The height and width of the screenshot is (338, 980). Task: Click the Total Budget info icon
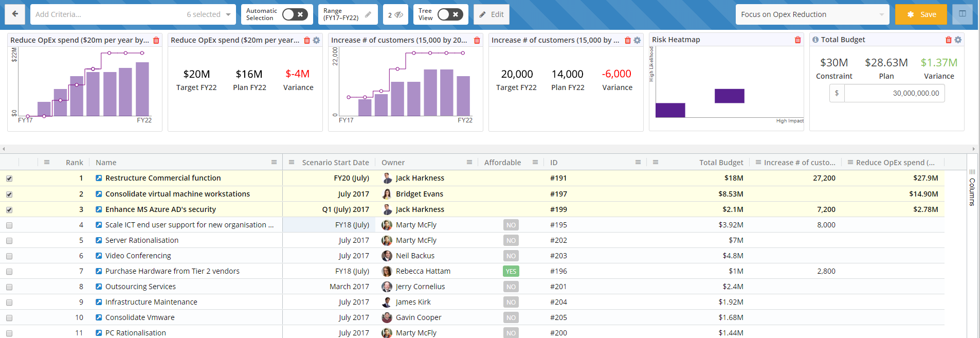[815, 40]
